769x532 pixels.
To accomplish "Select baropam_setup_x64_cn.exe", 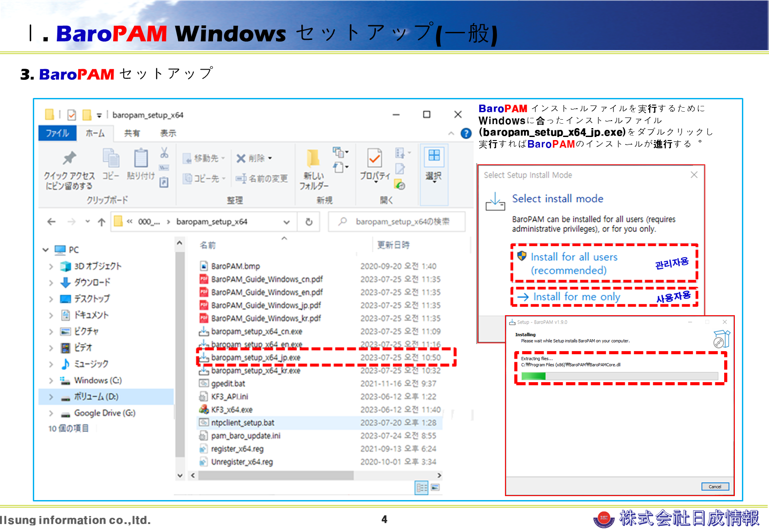I will (251, 332).
